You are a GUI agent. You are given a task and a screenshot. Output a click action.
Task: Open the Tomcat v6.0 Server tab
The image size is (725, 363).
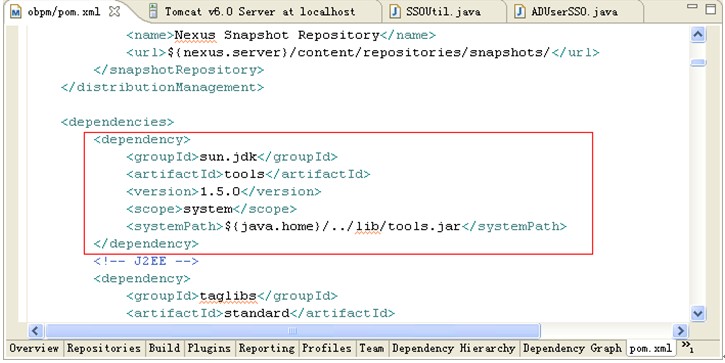pyautogui.click(x=260, y=12)
